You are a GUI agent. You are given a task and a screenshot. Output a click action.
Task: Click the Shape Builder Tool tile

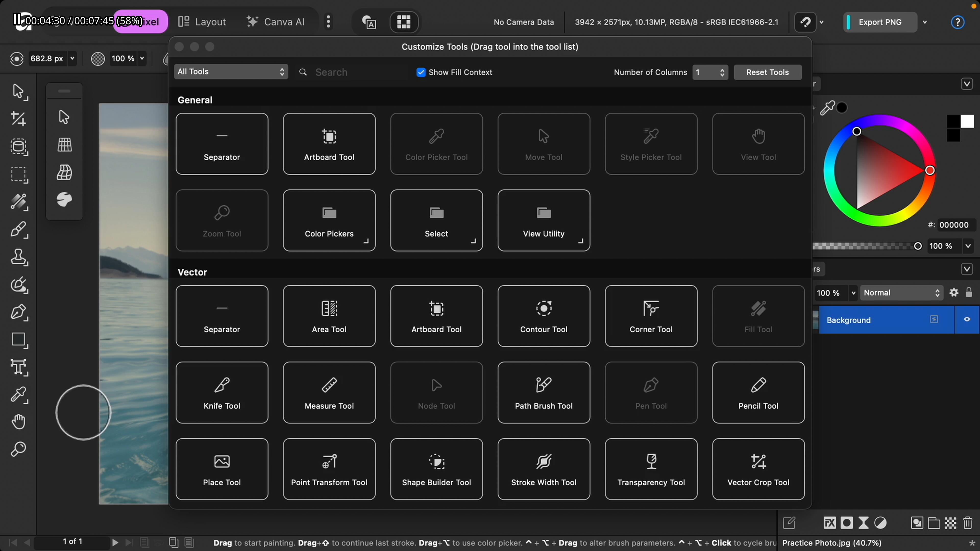(436, 469)
